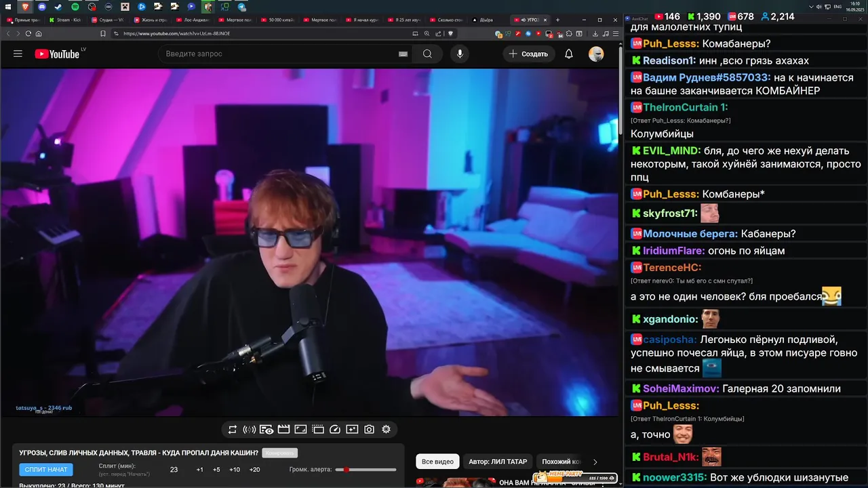
Task: Click the AxelChat viewer count 2,214
Action: click(x=776, y=16)
